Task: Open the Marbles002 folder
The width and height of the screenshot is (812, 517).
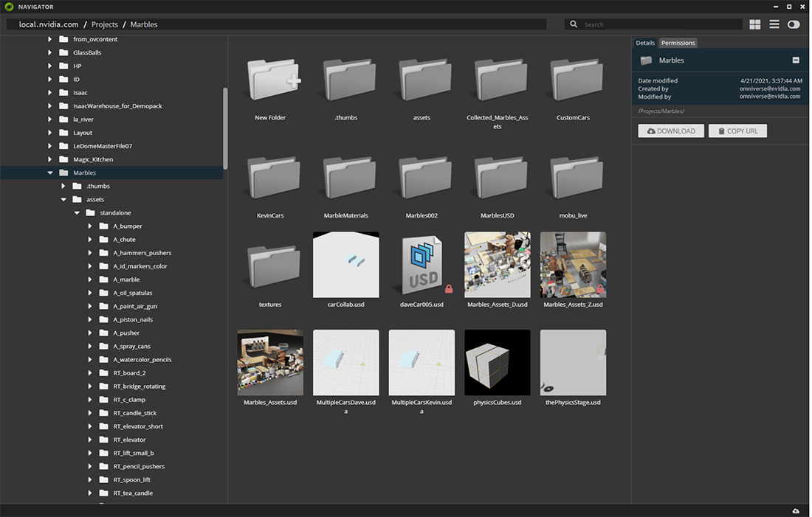Action: pos(424,178)
